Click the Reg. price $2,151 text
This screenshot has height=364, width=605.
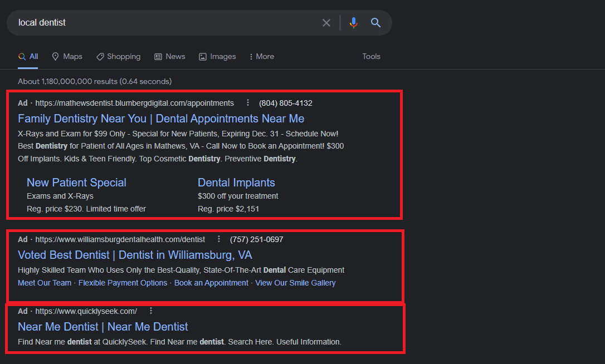228,209
